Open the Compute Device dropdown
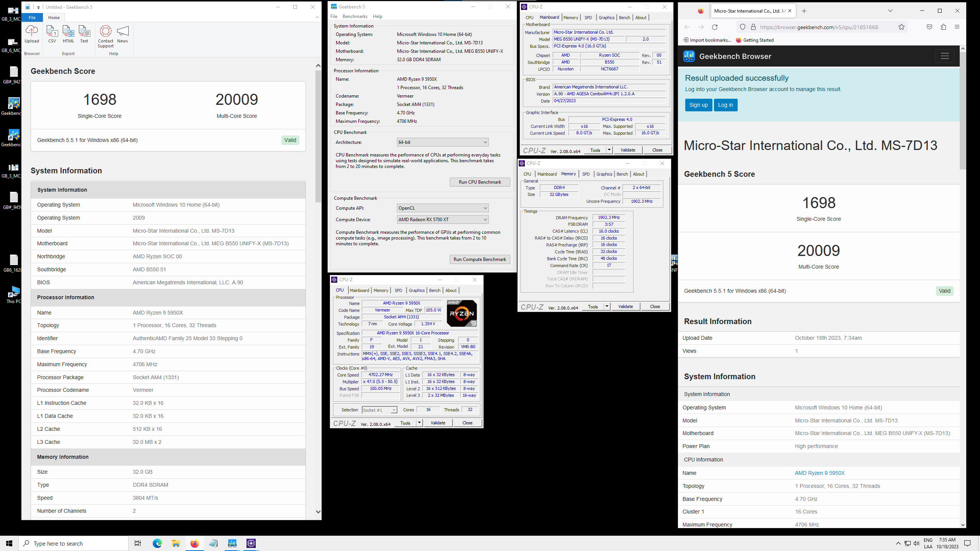Image resolution: width=980 pixels, height=551 pixels. tap(443, 220)
